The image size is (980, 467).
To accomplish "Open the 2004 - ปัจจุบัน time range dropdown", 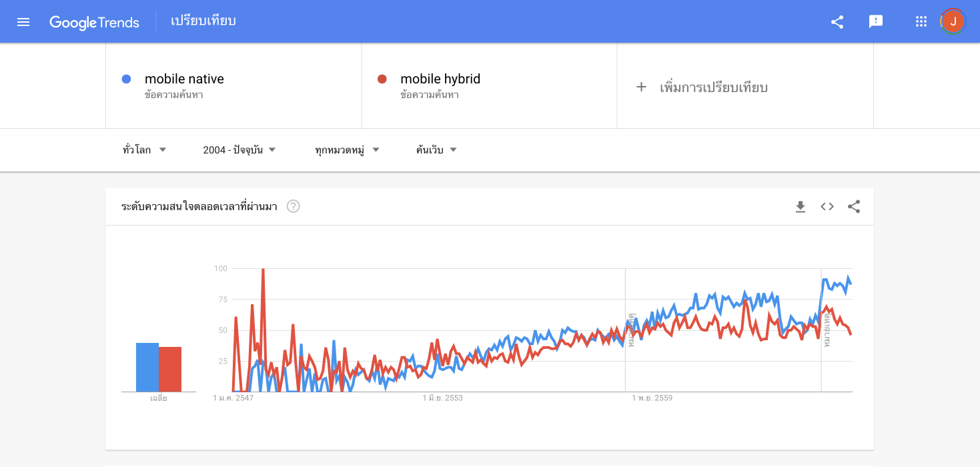I will pos(239,150).
